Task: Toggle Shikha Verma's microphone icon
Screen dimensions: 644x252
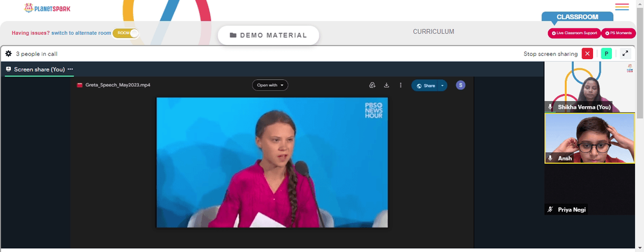Action: point(551,107)
